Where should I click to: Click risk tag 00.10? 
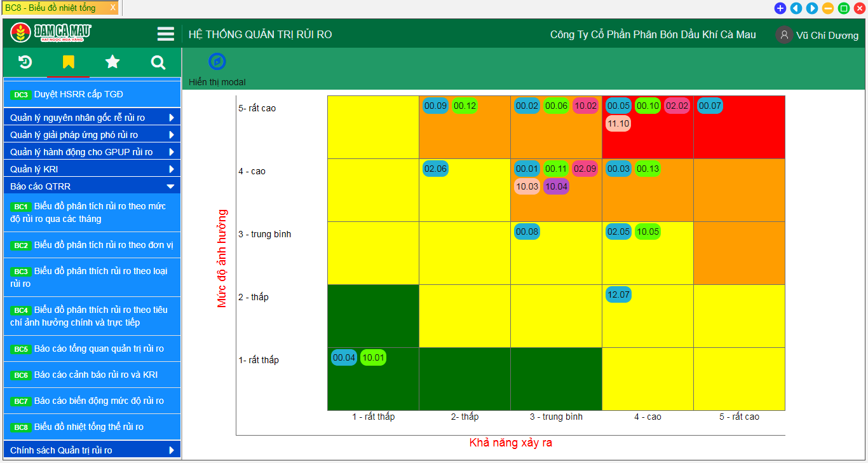click(x=648, y=106)
